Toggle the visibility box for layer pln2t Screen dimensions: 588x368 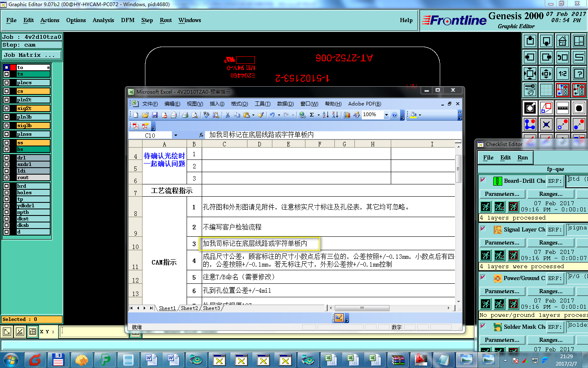point(7,100)
